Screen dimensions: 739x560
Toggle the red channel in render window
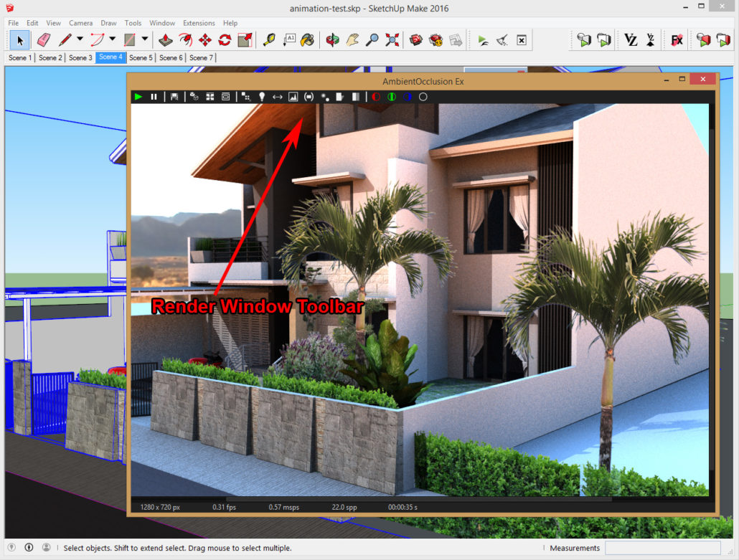click(376, 97)
